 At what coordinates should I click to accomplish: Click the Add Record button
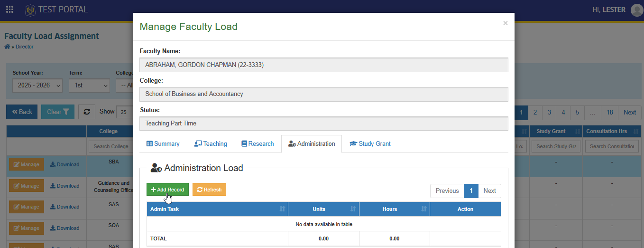pos(167,190)
